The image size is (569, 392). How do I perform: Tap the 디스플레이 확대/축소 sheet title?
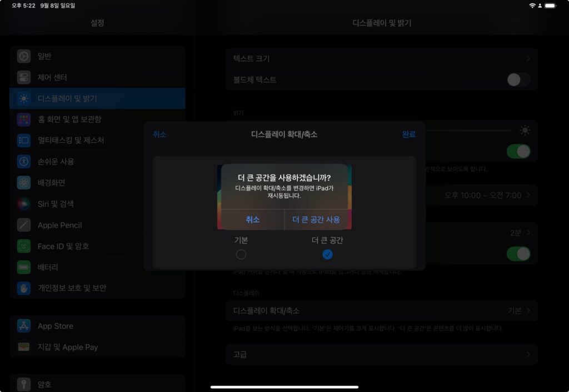(284, 134)
